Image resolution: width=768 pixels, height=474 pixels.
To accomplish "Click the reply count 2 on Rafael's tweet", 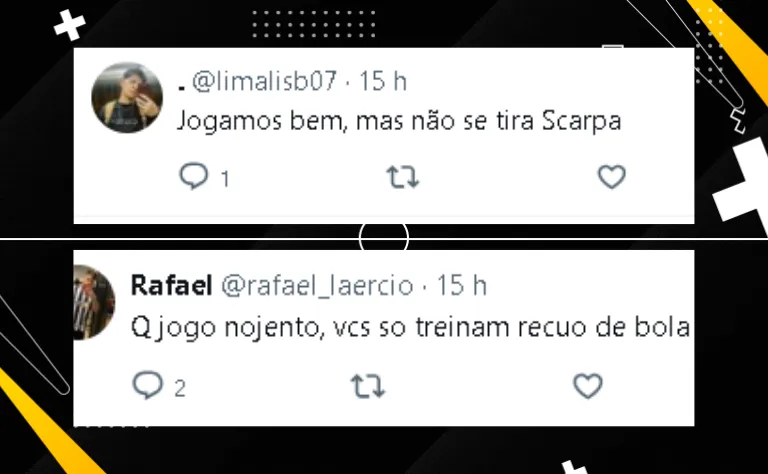I will click(180, 389).
